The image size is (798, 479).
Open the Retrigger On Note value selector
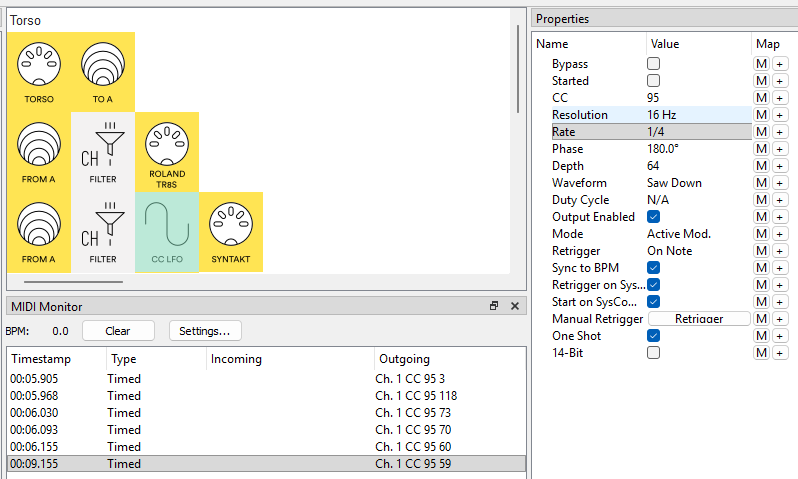(698, 251)
